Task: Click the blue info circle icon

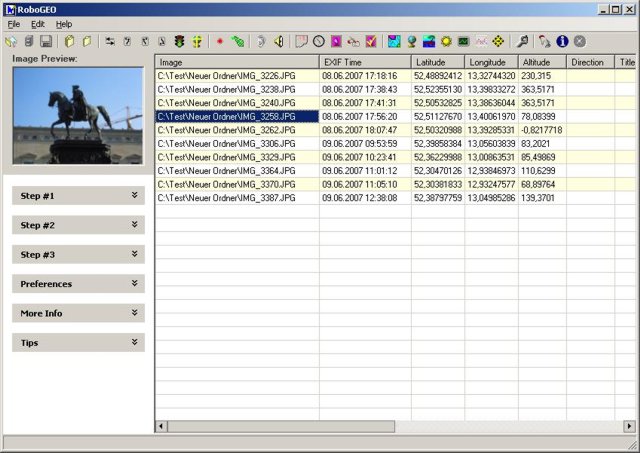Action: [562, 41]
